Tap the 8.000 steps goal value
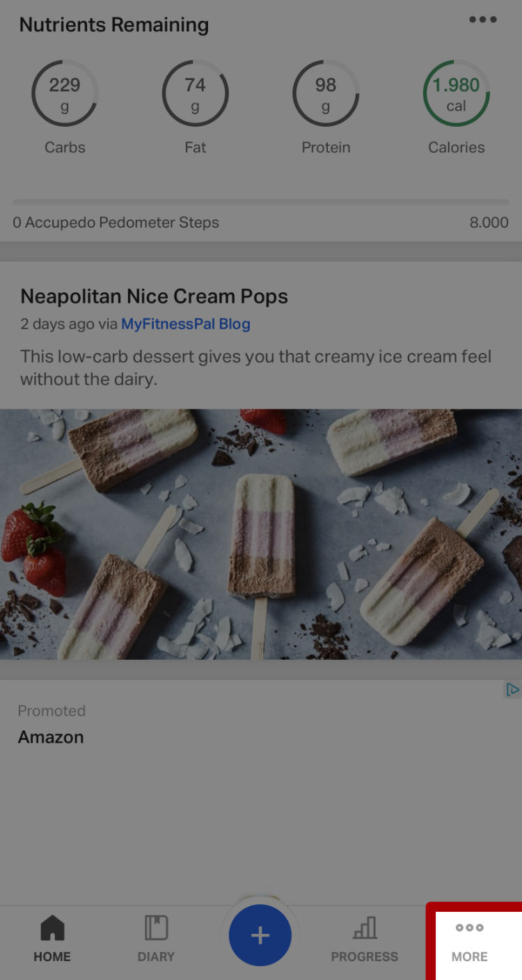The image size is (522, 980). coord(489,223)
